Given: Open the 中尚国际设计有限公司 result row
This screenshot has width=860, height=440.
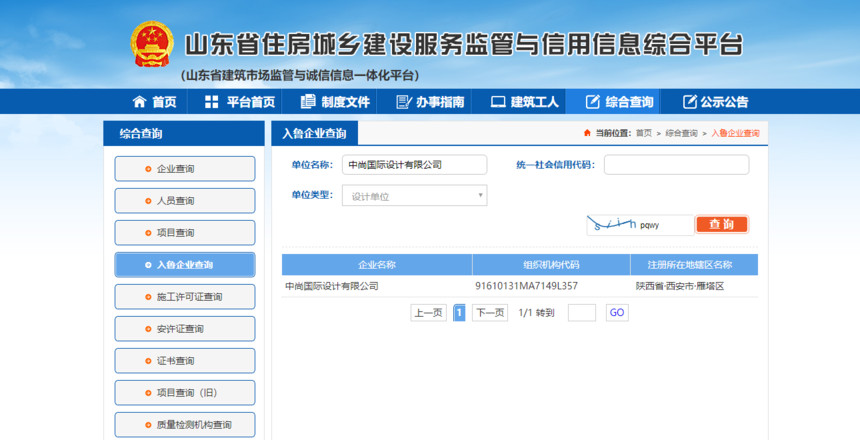Looking at the screenshot, I should click(332, 286).
